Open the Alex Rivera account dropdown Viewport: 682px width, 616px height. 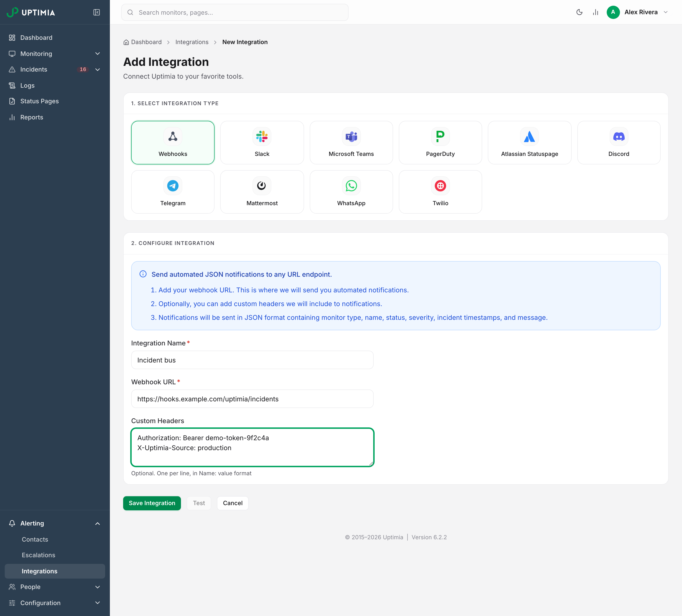coord(637,12)
